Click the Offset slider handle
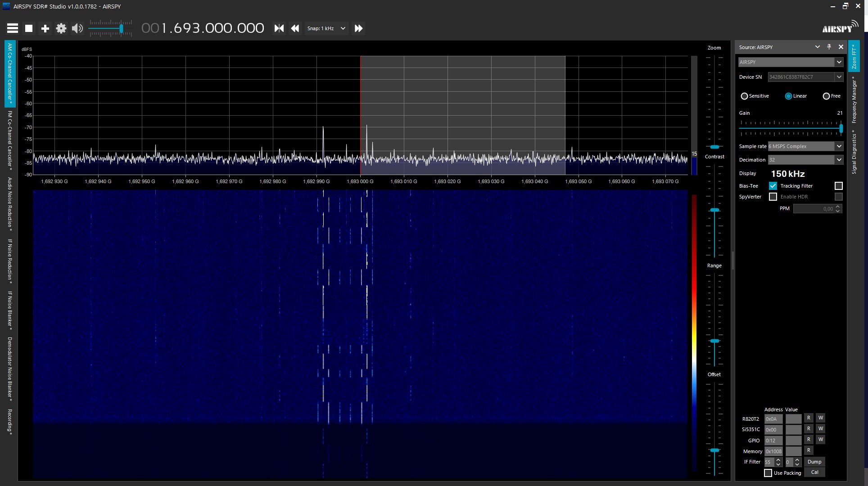Screen dimensions: 868x486 coord(714,450)
